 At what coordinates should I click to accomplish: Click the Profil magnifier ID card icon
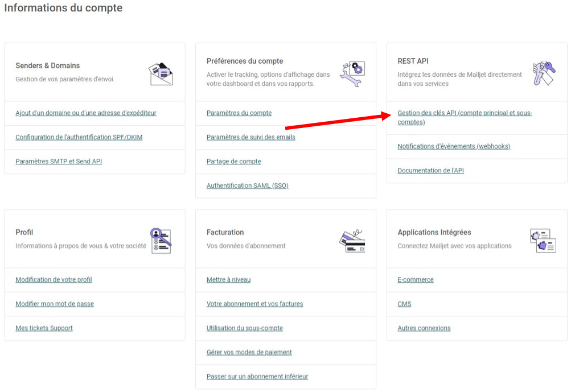(161, 241)
